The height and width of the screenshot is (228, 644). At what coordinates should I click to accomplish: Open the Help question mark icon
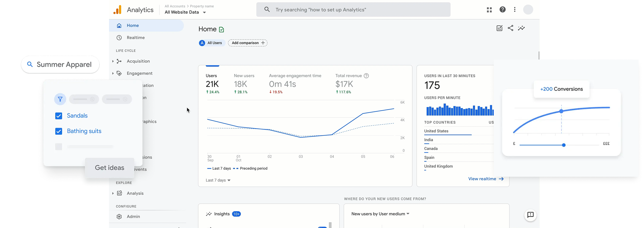click(502, 10)
